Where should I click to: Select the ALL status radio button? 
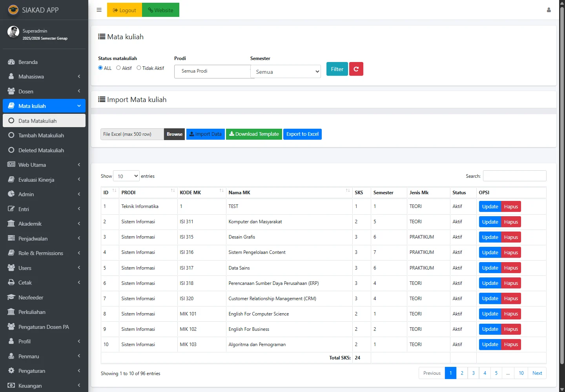(100, 68)
